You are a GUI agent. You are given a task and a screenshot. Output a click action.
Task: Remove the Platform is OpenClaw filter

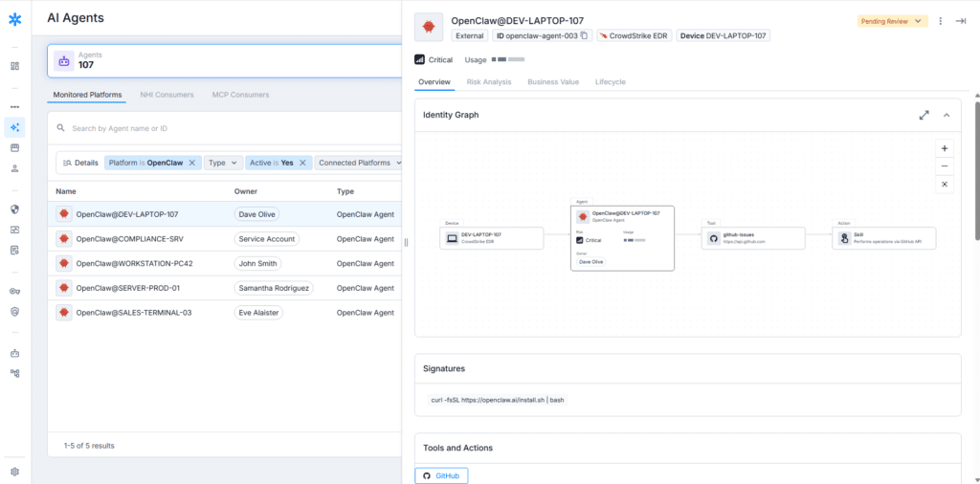pos(192,163)
